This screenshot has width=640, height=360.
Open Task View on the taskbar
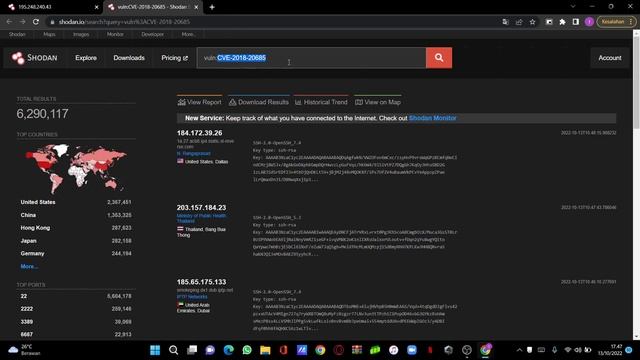click(x=192, y=350)
